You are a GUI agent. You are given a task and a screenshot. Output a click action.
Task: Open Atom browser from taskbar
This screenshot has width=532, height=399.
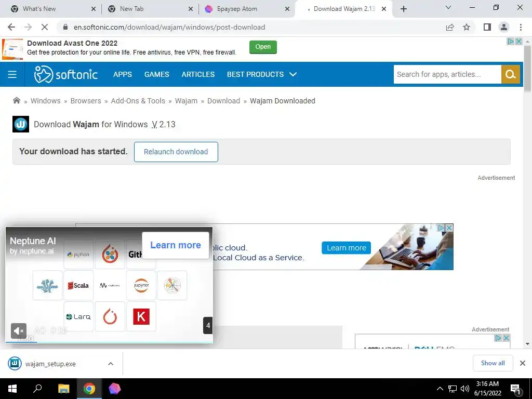click(x=114, y=389)
